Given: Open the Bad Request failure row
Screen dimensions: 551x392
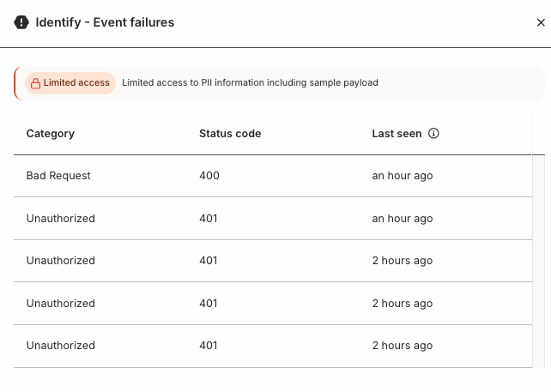Looking at the screenshot, I should (58, 176).
